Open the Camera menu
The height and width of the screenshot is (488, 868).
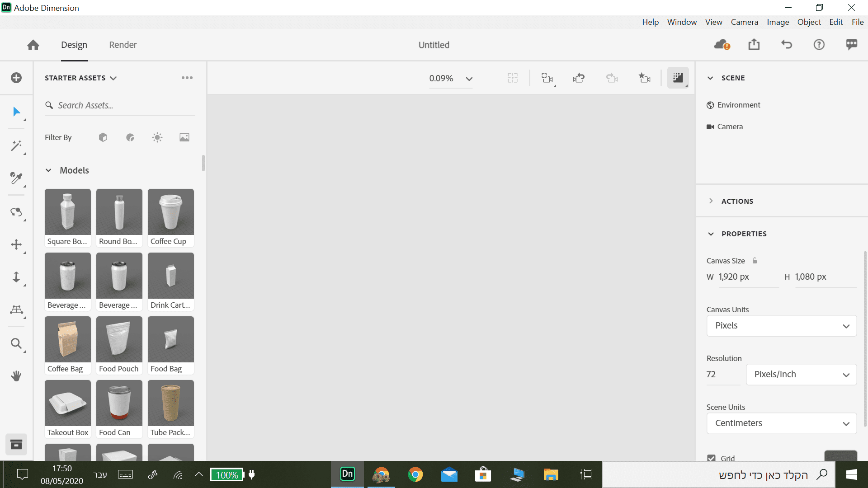[744, 22]
